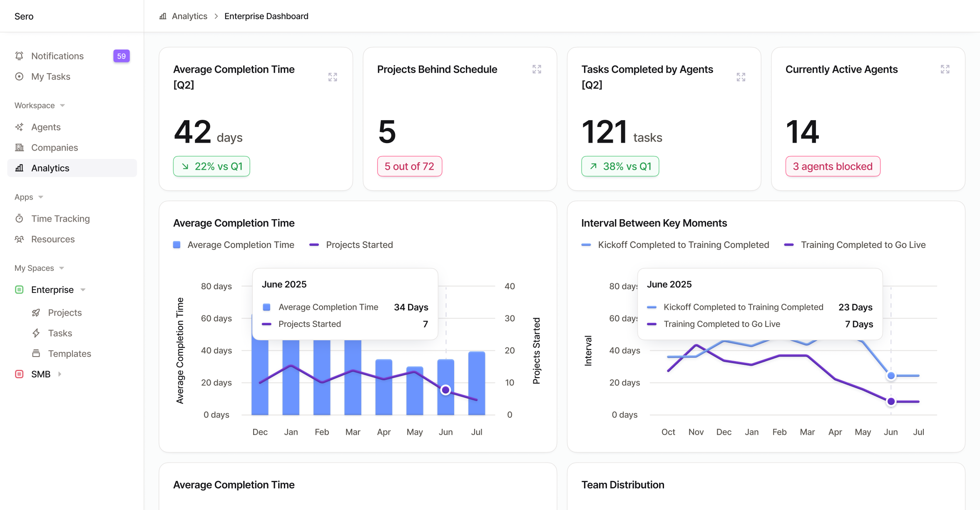Open the Companies menu item
This screenshot has width=980, height=510.
54,148
